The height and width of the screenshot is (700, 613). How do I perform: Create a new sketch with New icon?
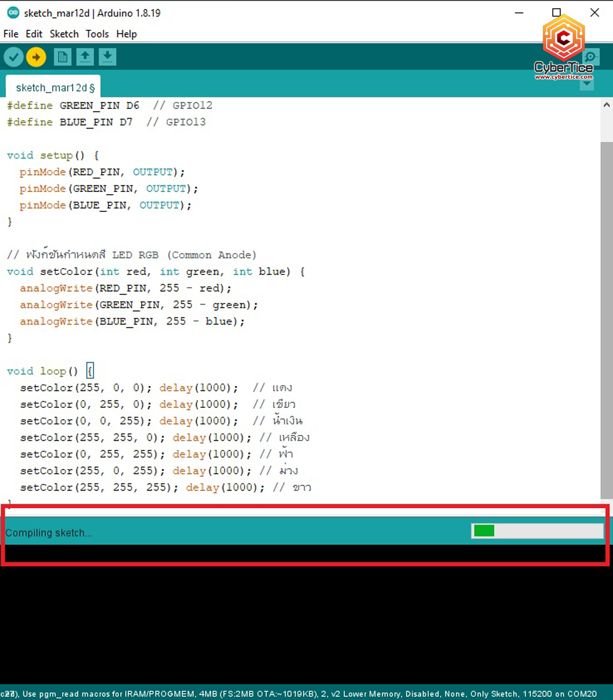point(63,57)
